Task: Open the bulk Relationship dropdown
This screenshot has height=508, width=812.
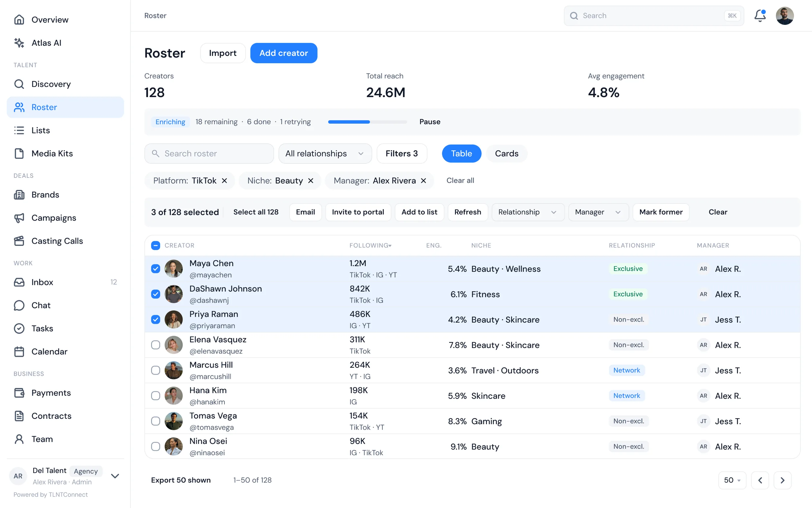Action: click(x=528, y=212)
